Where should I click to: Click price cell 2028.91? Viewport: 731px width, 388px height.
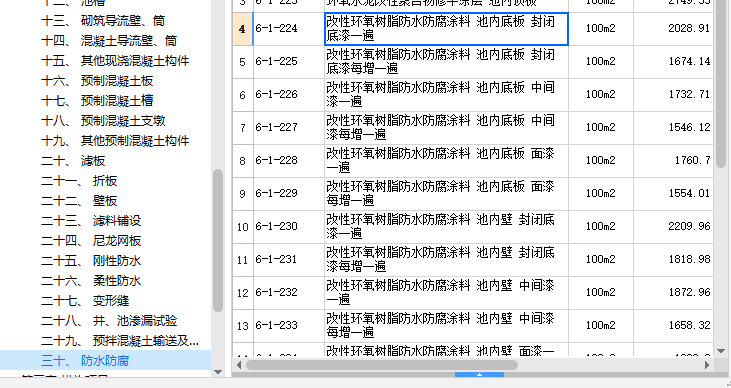click(x=673, y=29)
